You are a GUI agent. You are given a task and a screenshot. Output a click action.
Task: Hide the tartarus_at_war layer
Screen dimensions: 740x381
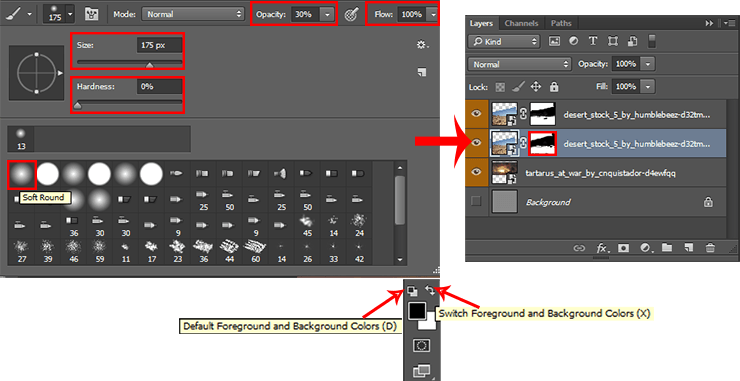[476, 172]
